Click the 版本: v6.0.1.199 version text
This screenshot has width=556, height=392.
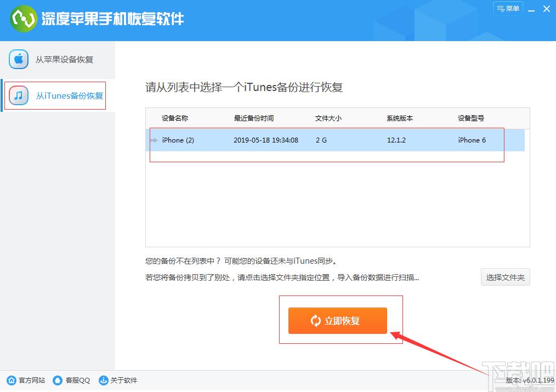click(530, 380)
